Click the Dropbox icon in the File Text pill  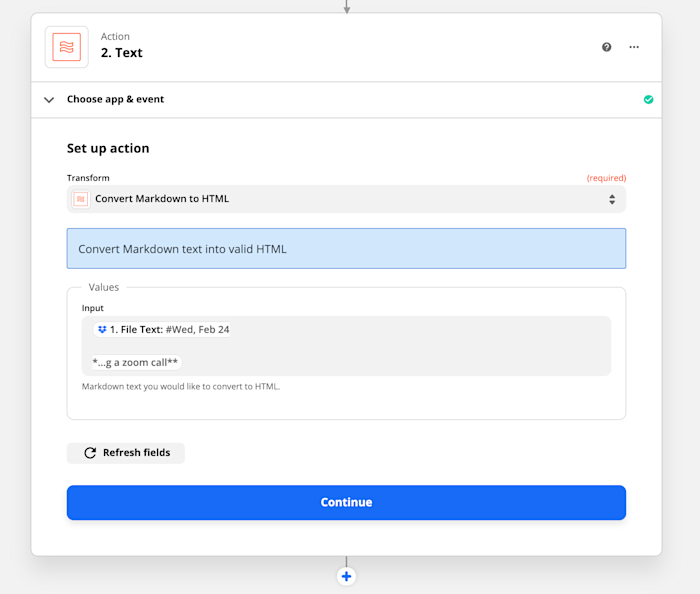[102, 329]
